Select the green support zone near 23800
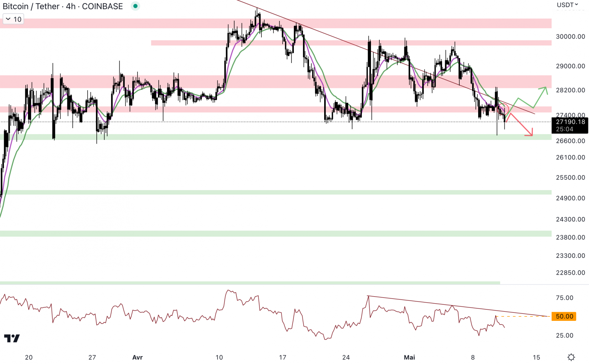This screenshot has width=589, height=364. pos(276,234)
